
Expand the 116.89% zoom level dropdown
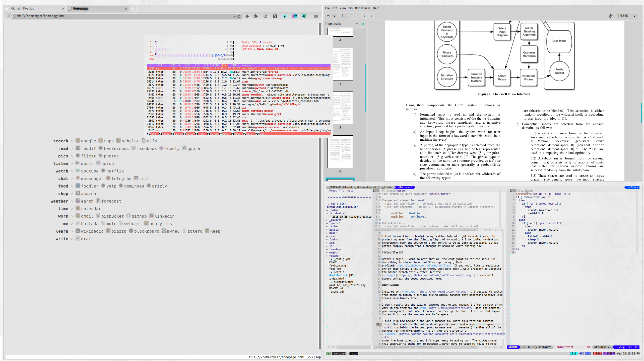point(635,16)
